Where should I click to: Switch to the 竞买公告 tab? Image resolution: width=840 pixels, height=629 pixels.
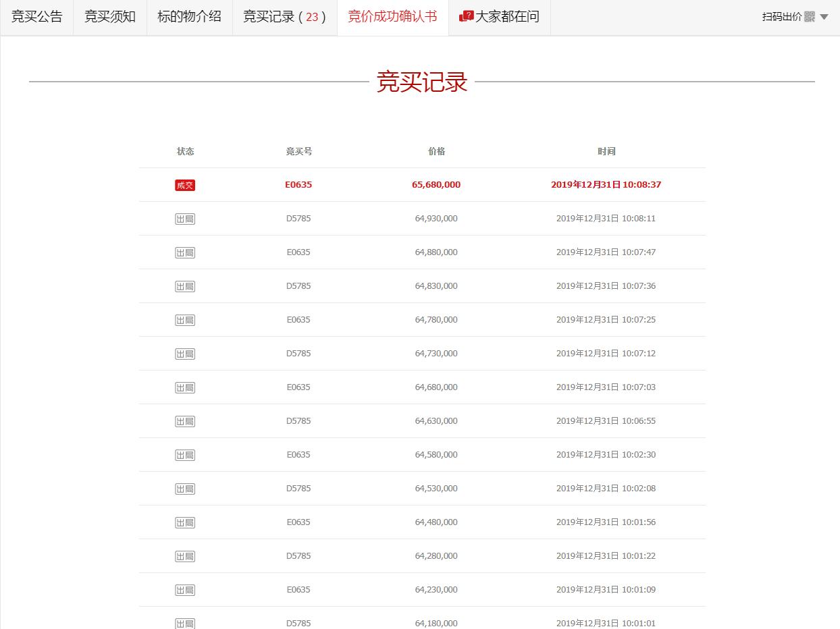[37, 17]
